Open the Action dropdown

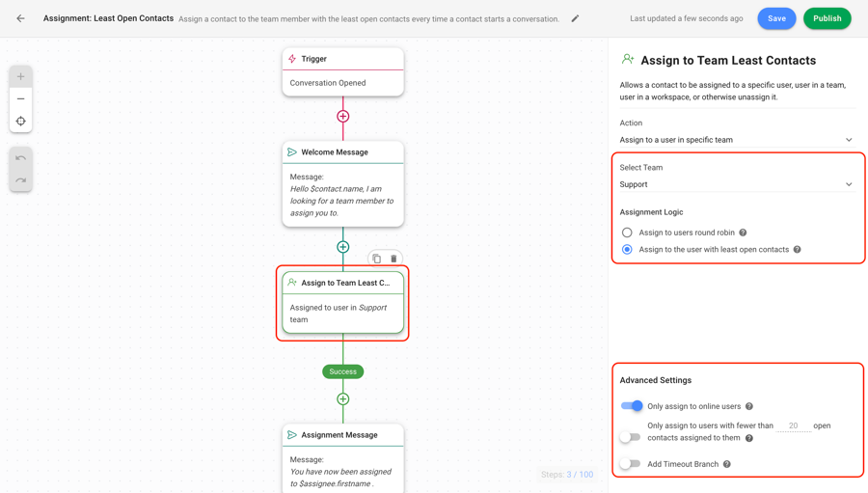(x=736, y=140)
